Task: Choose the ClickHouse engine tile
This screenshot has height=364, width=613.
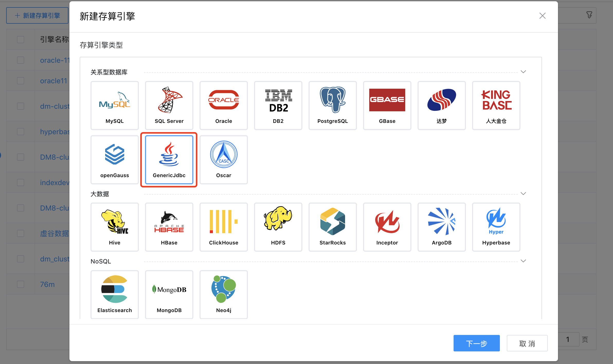Action: [224, 227]
